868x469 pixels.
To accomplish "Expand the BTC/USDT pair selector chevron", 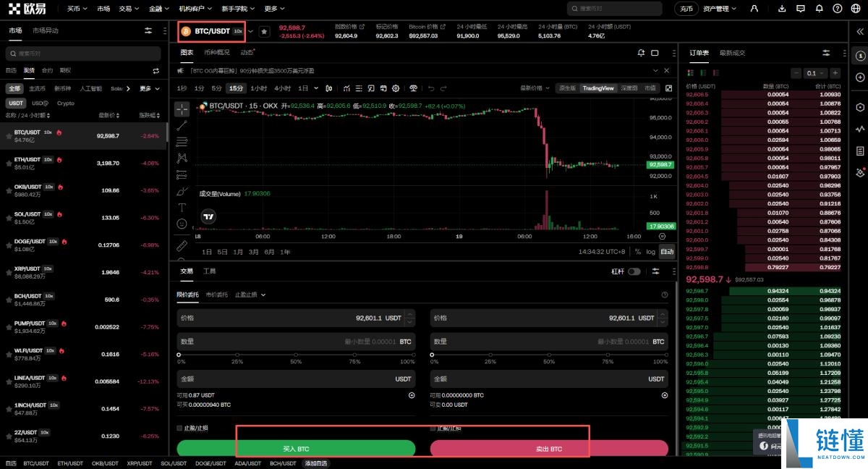I will click(x=251, y=32).
